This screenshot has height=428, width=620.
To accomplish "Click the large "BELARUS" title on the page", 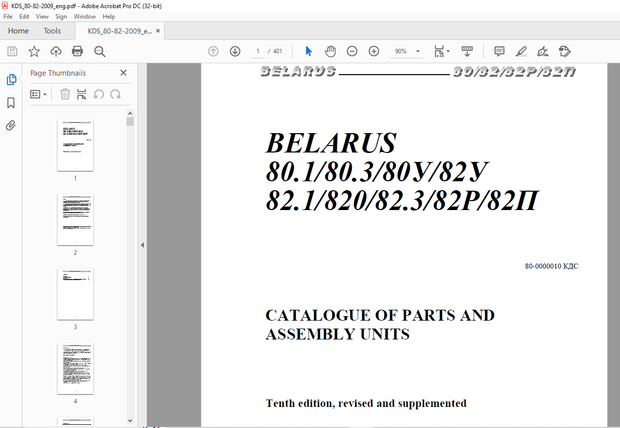I will pyautogui.click(x=331, y=142).
